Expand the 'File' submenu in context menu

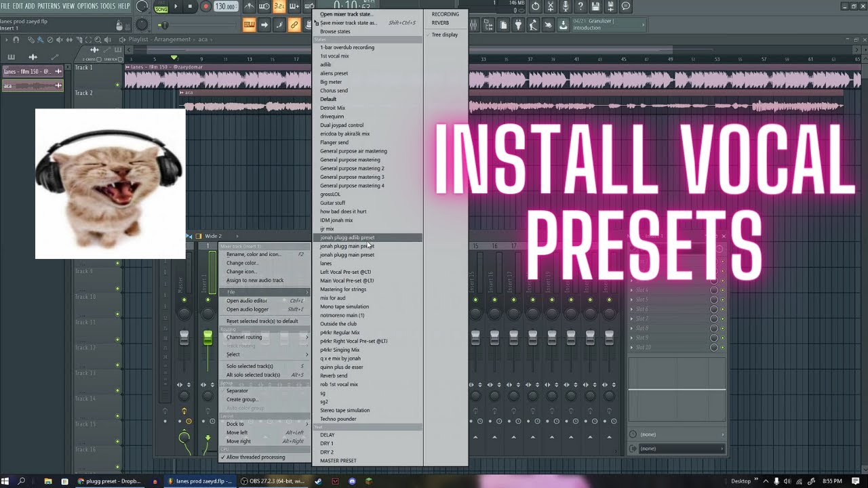click(x=264, y=292)
